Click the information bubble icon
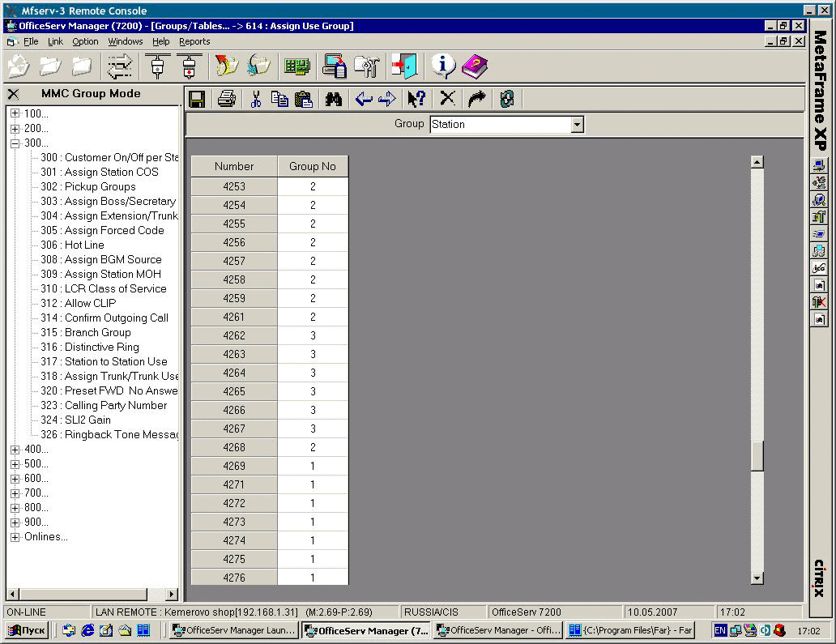Screen dimensions: 836x644 click(443, 66)
